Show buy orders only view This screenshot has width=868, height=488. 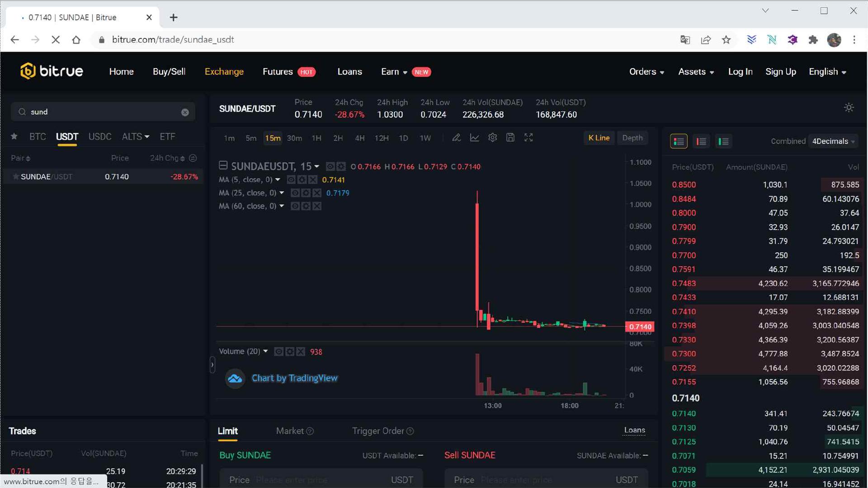point(723,141)
